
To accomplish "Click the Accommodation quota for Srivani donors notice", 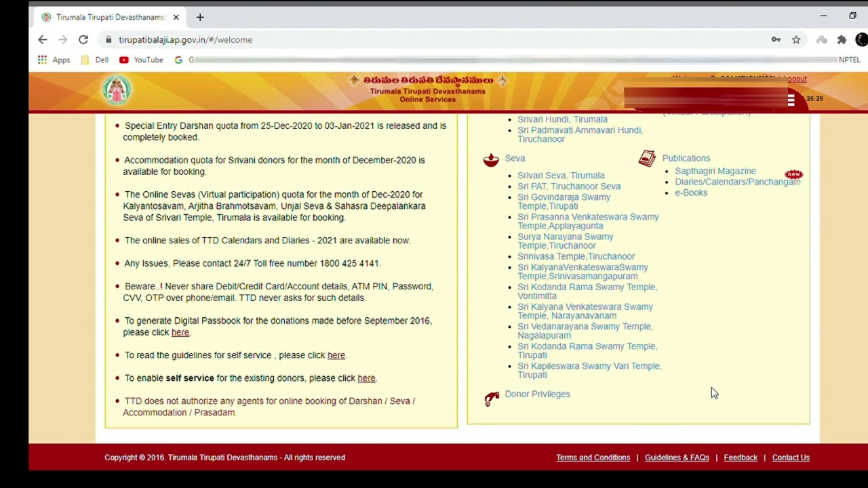I will 274,166.
